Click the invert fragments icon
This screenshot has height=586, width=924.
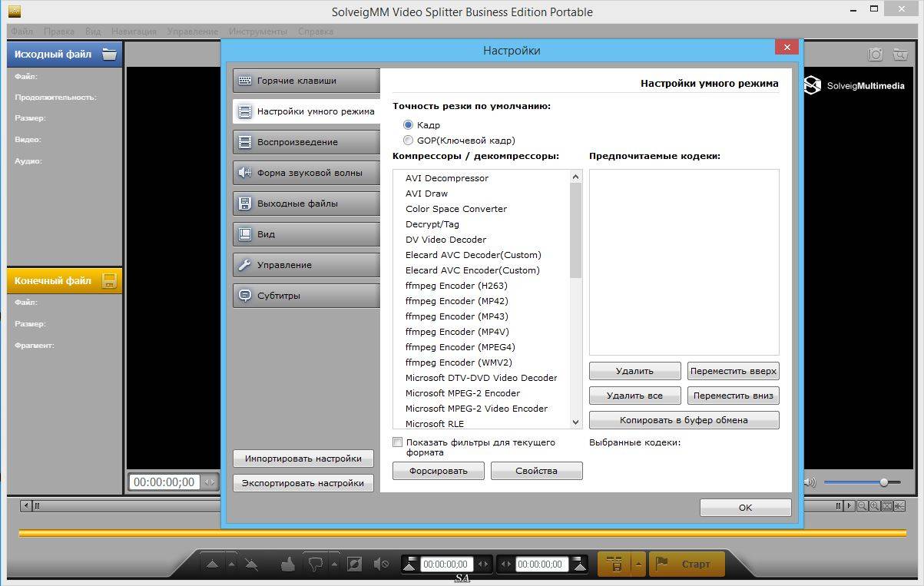click(354, 564)
